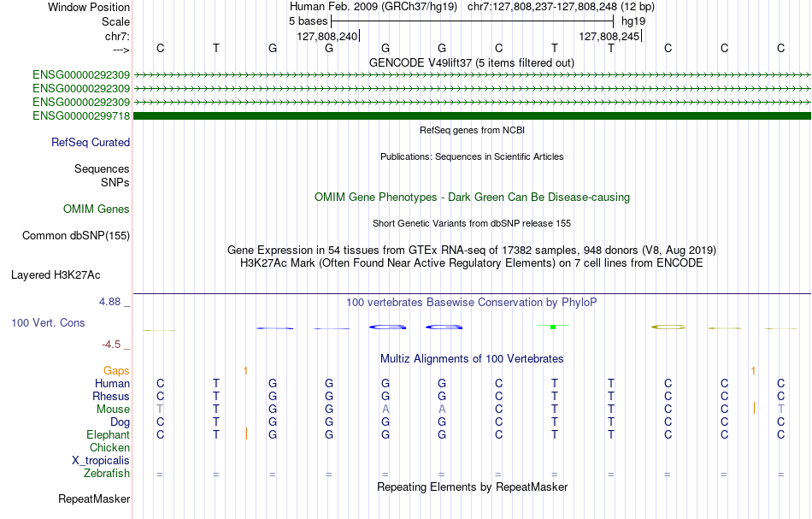The width and height of the screenshot is (812, 519).
Task: Open 'Repeating Elements by RepeatMasker' track title
Action: point(472,487)
